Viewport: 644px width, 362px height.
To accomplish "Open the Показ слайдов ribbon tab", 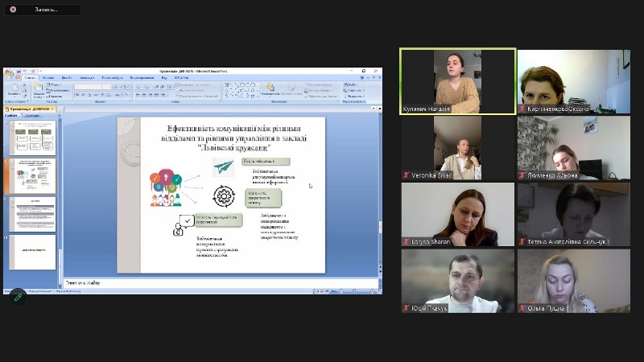I will click(x=113, y=77).
